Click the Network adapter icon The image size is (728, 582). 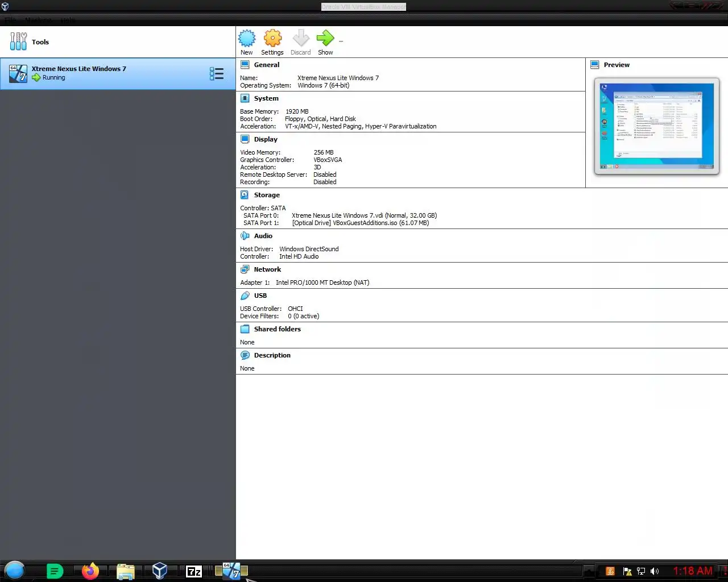click(x=245, y=269)
